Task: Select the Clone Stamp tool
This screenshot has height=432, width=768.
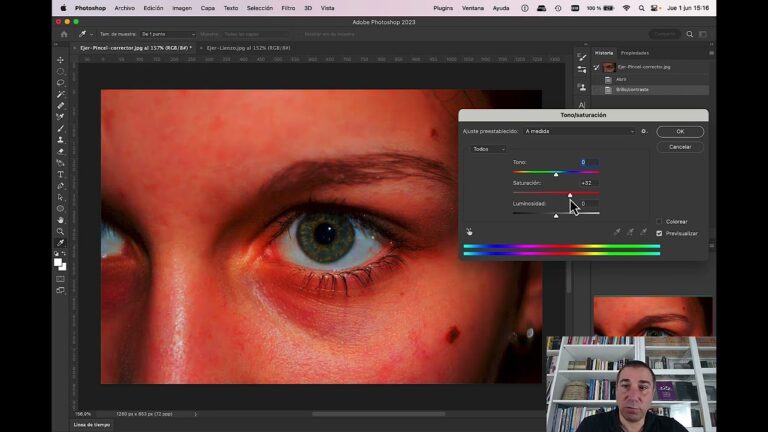Action: tap(60, 140)
